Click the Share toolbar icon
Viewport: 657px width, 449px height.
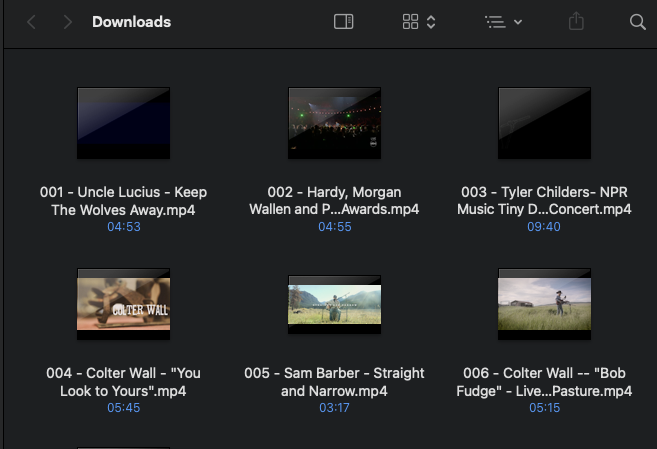(x=576, y=21)
